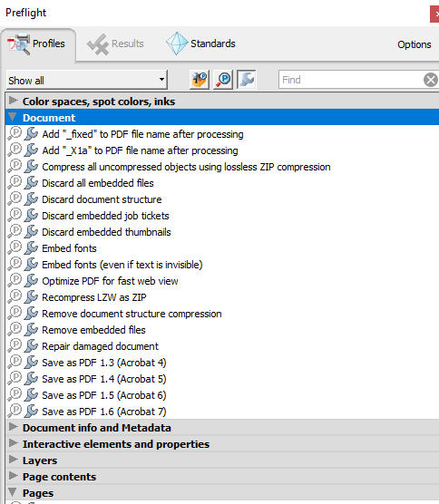This screenshot has height=504, width=439.
Task: Click wrench icon of Remove embedded files
Action: (x=31, y=329)
